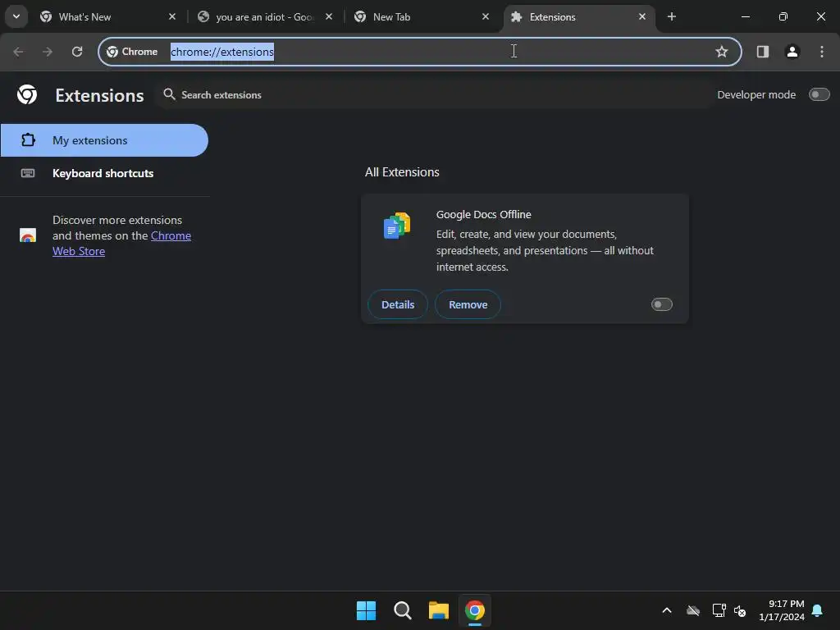This screenshot has width=840, height=630.
Task: Open Windows taskbar search
Action: pos(402,610)
